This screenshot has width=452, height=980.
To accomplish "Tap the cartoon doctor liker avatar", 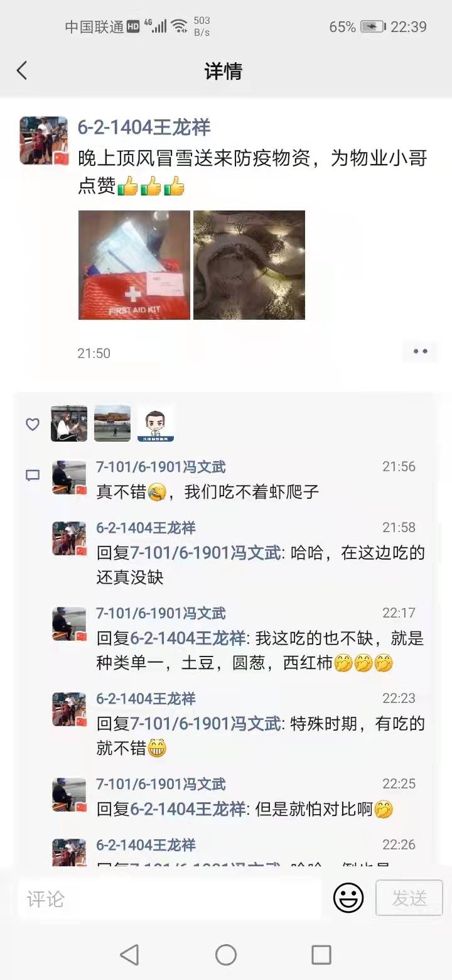I will [x=155, y=423].
